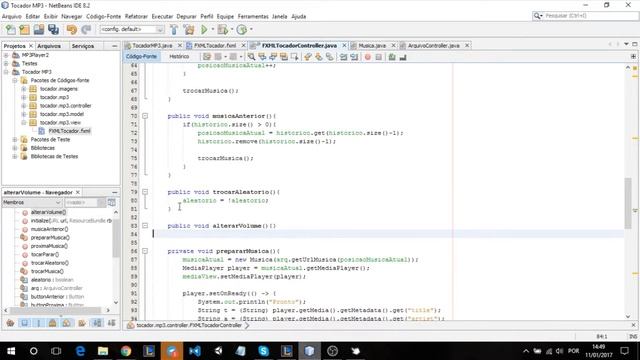
Task: Select FXMLTocador.fxml in the project tree
Action: pyautogui.click(x=69, y=131)
